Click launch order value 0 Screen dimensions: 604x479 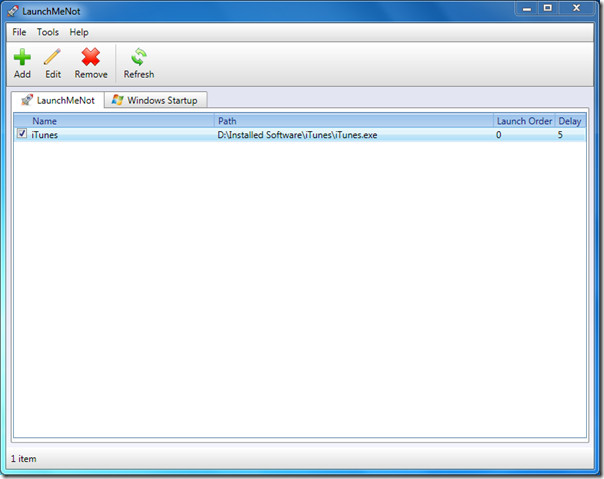pos(498,135)
